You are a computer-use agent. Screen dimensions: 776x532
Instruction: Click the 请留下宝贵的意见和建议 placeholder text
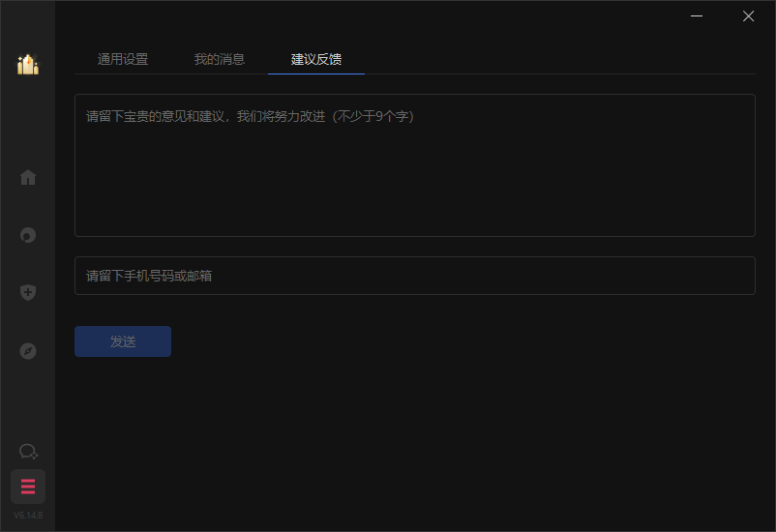point(250,116)
